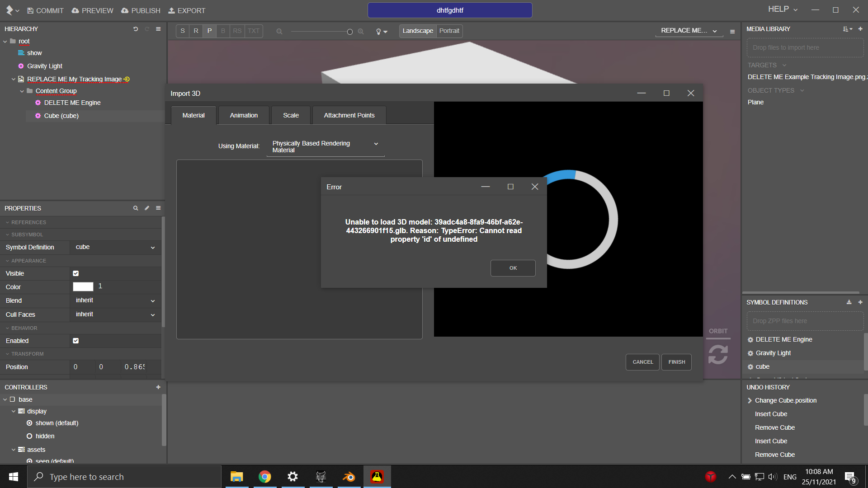The image size is (868, 488).
Task: Click the Symbol Definitions import icon
Action: [x=849, y=302]
